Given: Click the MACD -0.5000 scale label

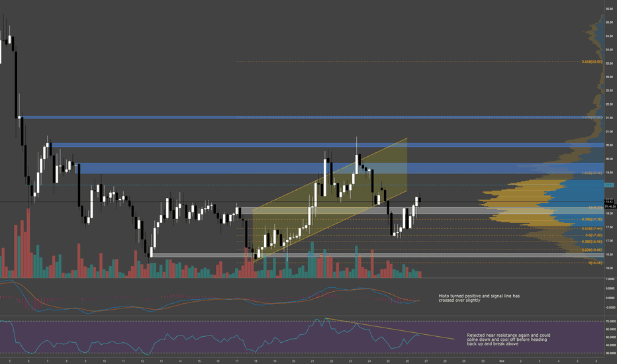Looking at the screenshot, I should [610, 307].
